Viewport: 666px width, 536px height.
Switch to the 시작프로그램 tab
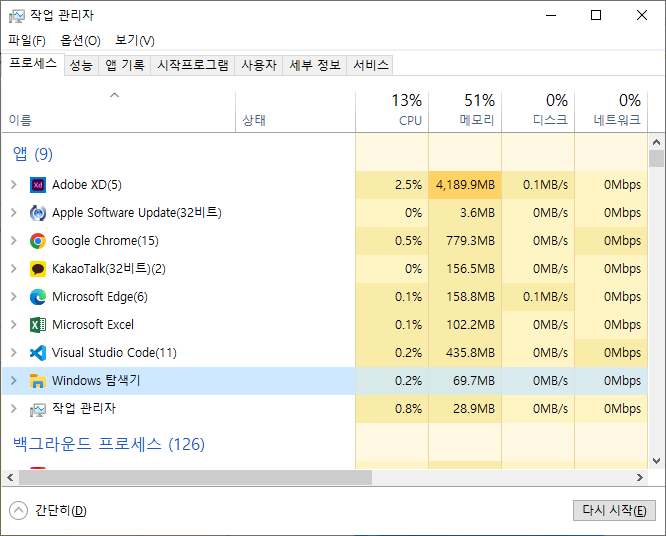point(193,65)
